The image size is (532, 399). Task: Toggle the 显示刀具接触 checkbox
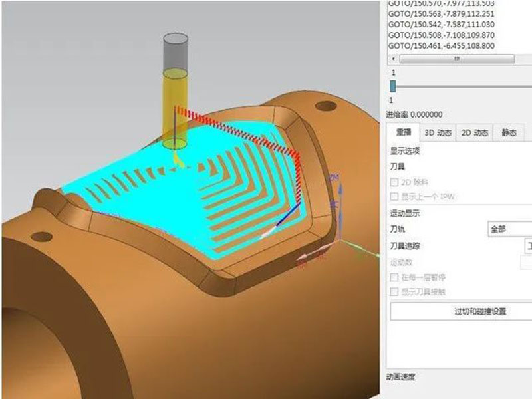(394, 292)
